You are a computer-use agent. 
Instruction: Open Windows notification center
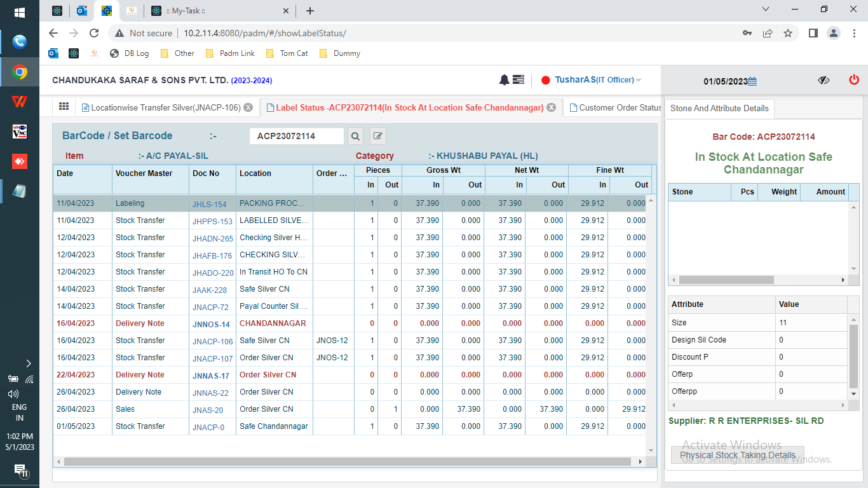click(x=20, y=471)
